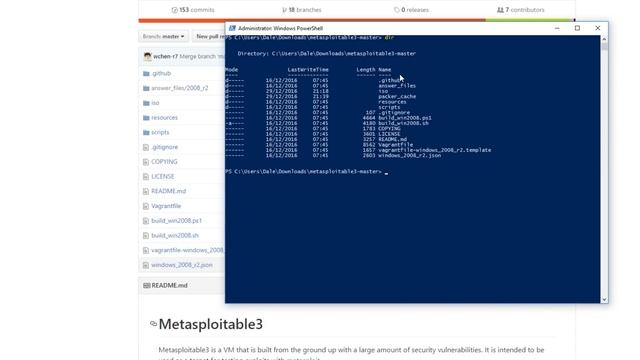Image resolution: width=640 pixels, height=360 pixels.
Task: Click the branches icon
Action: tap(284, 10)
